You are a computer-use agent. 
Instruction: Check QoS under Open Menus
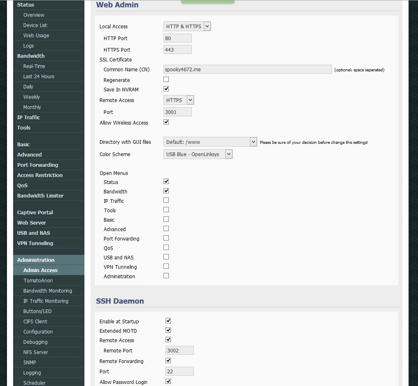pyautogui.click(x=166, y=247)
